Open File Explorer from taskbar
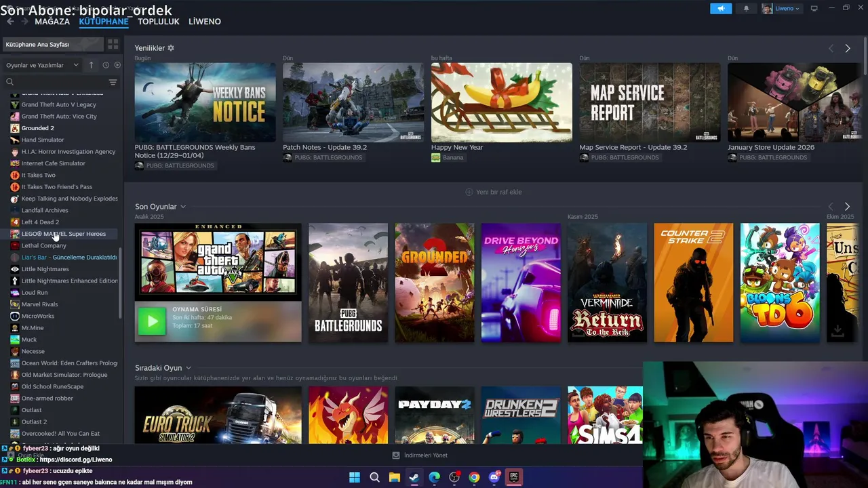This screenshot has width=868, height=488. 394,477
